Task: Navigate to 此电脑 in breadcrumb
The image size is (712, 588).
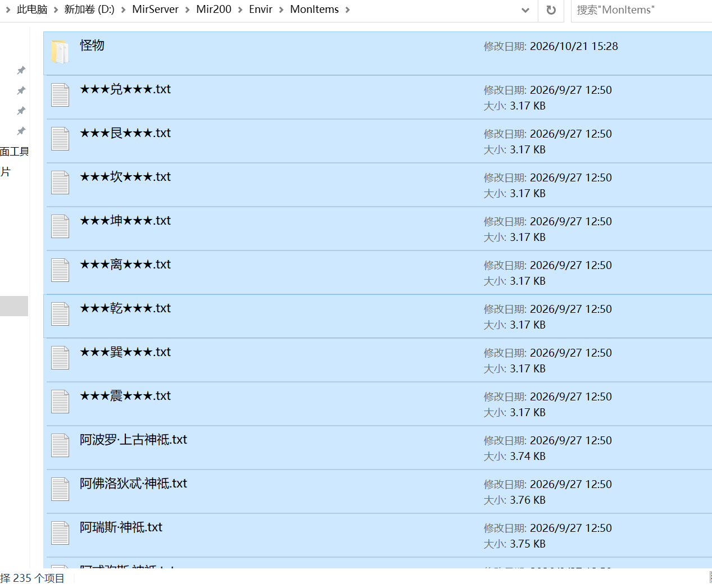Action: click(x=32, y=10)
